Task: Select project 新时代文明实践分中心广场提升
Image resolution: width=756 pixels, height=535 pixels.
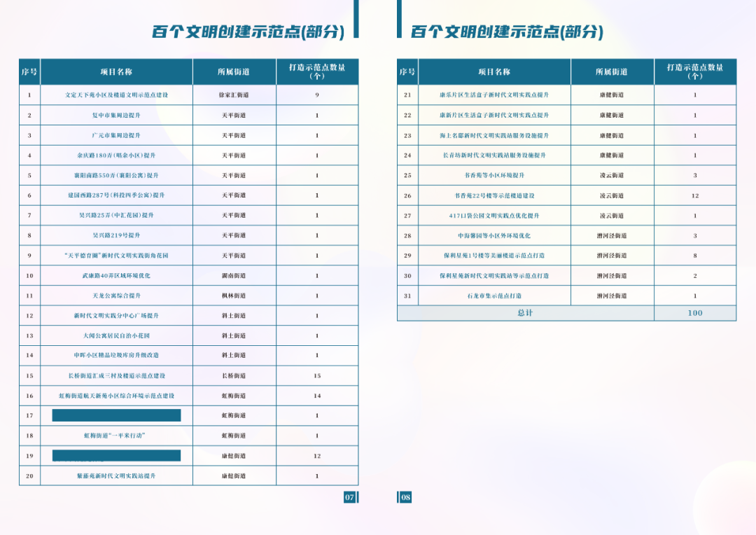Action: pyautogui.click(x=116, y=316)
